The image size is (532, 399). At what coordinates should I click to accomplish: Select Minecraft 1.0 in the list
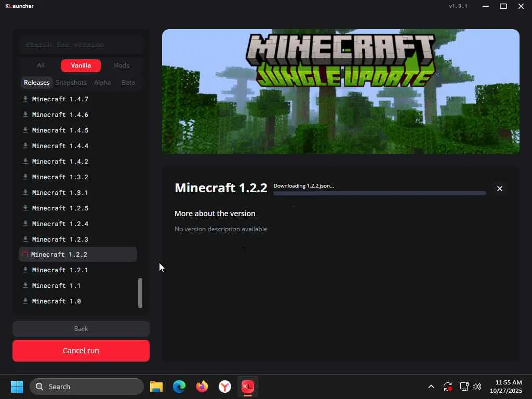pyautogui.click(x=78, y=301)
